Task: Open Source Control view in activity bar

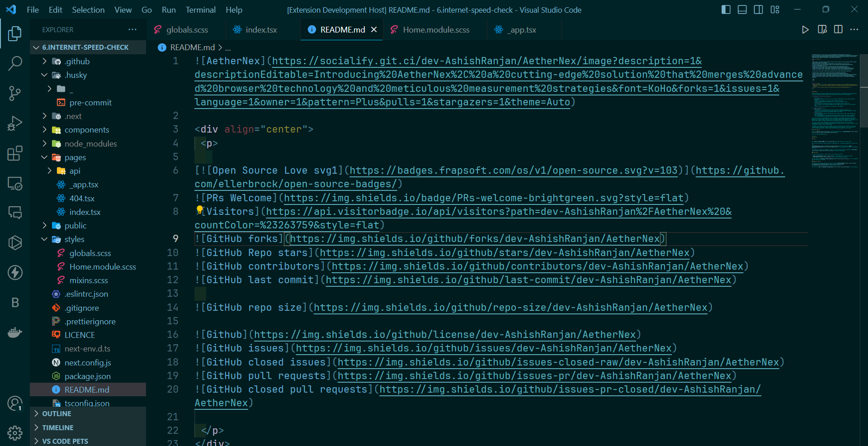Action: coord(15,93)
